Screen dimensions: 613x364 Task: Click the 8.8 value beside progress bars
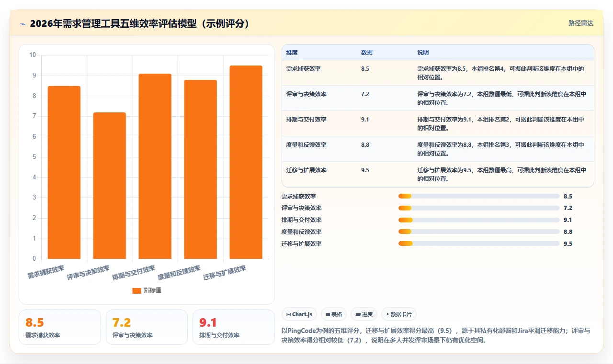(x=568, y=232)
